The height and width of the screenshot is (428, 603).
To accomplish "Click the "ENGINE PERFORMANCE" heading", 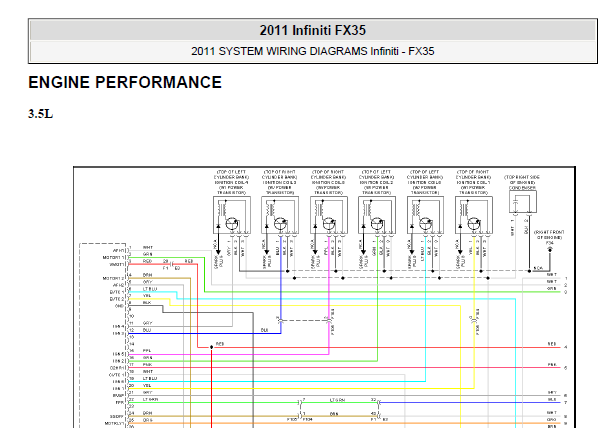I will point(125,83).
